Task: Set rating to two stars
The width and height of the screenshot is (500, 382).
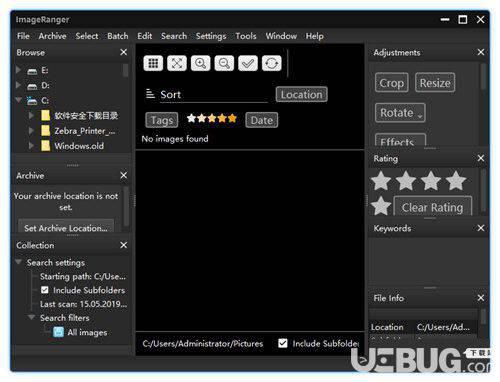Action: [x=406, y=181]
